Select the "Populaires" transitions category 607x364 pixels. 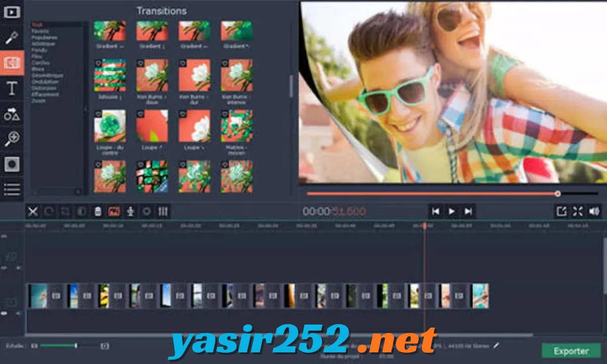pyautogui.click(x=44, y=37)
